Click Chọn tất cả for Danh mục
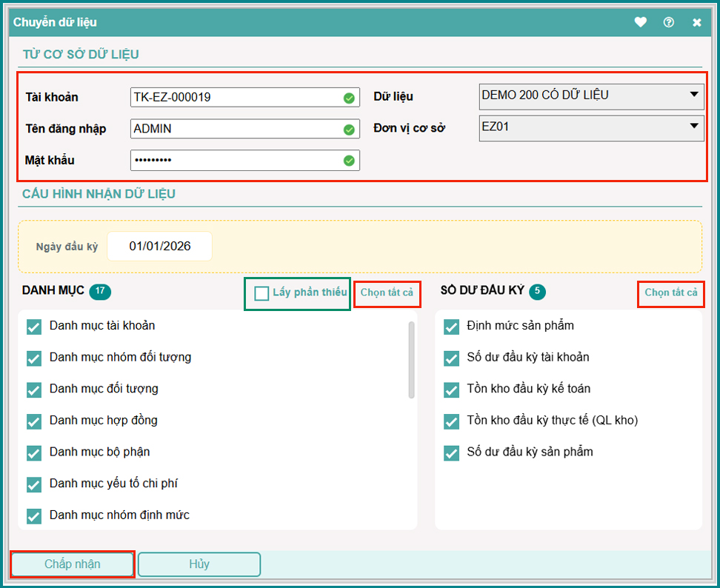The image size is (720, 588). 387,293
